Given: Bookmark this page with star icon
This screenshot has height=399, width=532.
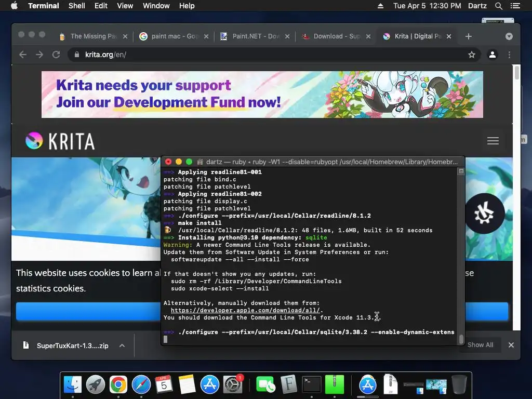Looking at the screenshot, I should click(472, 55).
